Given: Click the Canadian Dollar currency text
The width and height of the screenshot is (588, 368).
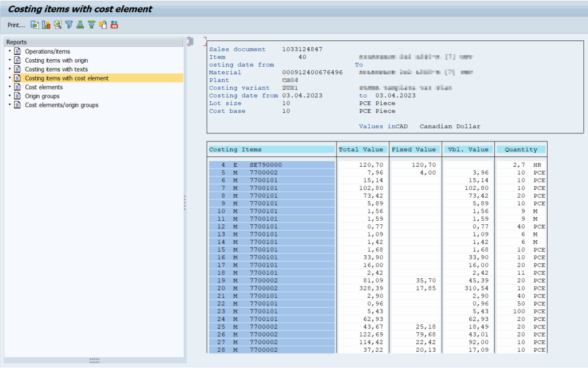Looking at the screenshot, I should point(450,126).
